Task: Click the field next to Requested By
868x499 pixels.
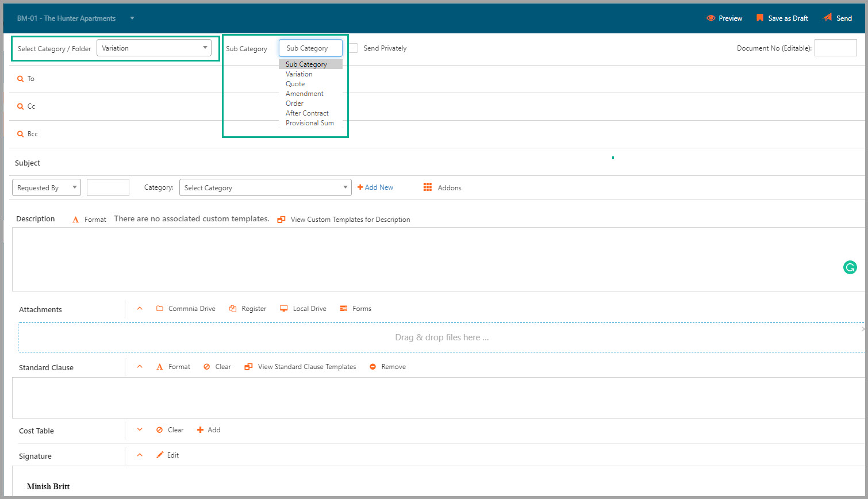Action: click(x=108, y=187)
